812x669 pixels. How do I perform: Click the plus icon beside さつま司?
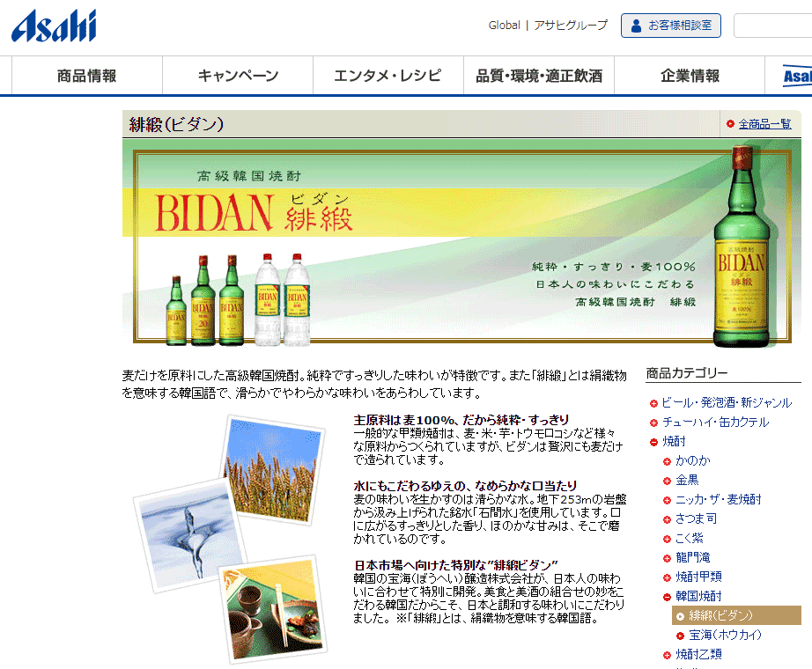coord(667,519)
